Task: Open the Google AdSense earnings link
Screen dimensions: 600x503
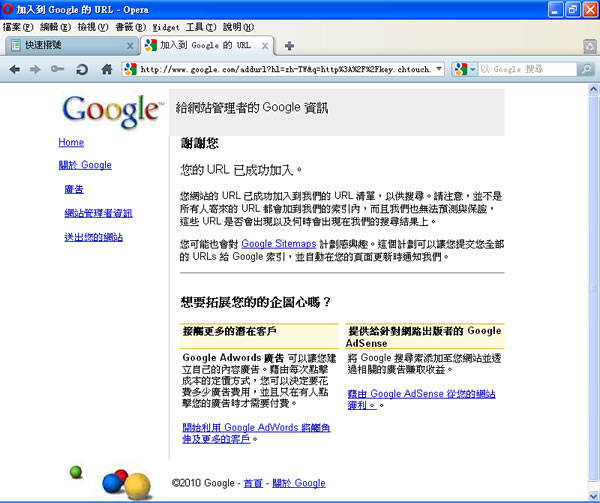Action: (421, 399)
